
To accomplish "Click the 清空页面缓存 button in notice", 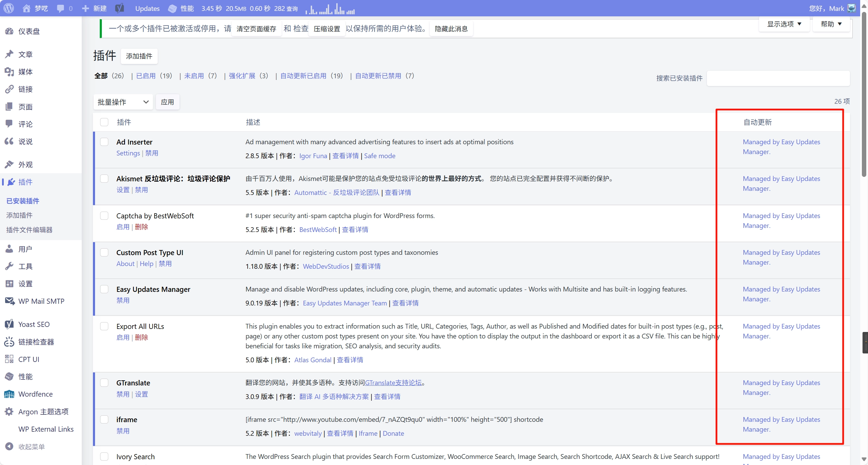I will (256, 29).
